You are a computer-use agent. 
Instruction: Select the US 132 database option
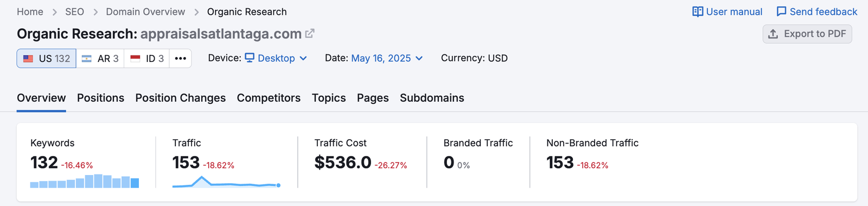click(x=47, y=58)
